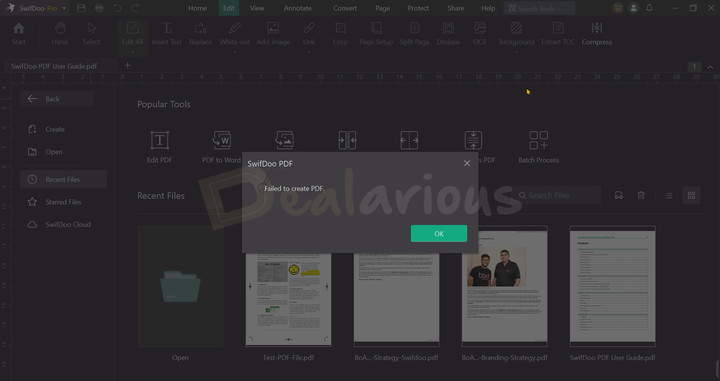
Task: Go Back in the sidebar
Action: [57, 99]
